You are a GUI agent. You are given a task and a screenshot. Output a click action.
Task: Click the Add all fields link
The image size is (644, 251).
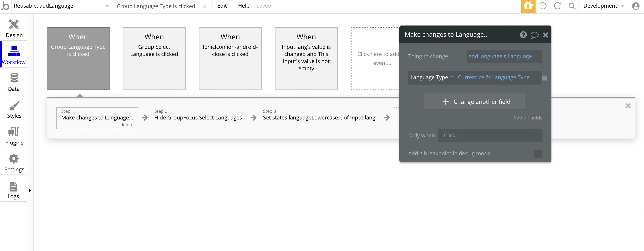(527, 117)
